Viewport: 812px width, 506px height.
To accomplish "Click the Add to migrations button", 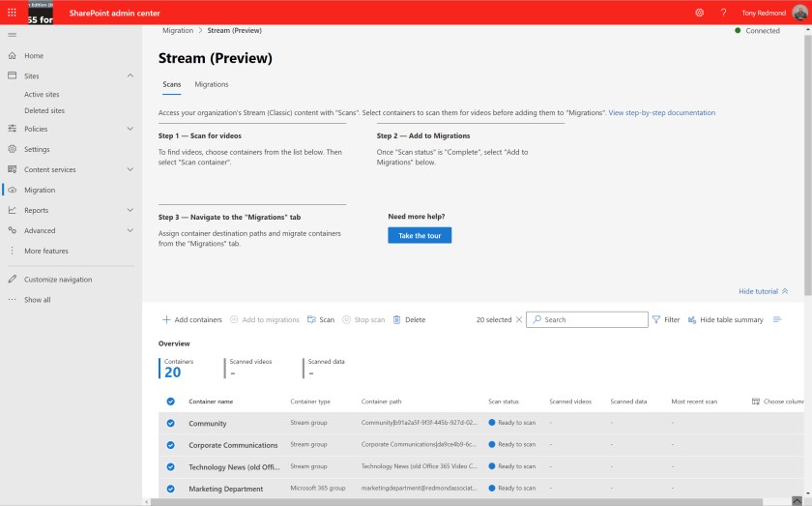I will click(x=265, y=319).
